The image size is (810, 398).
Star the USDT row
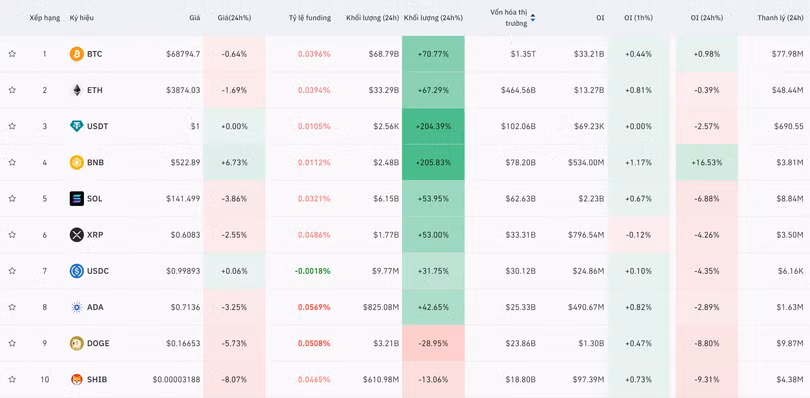pyautogui.click(x=12, y=126)
